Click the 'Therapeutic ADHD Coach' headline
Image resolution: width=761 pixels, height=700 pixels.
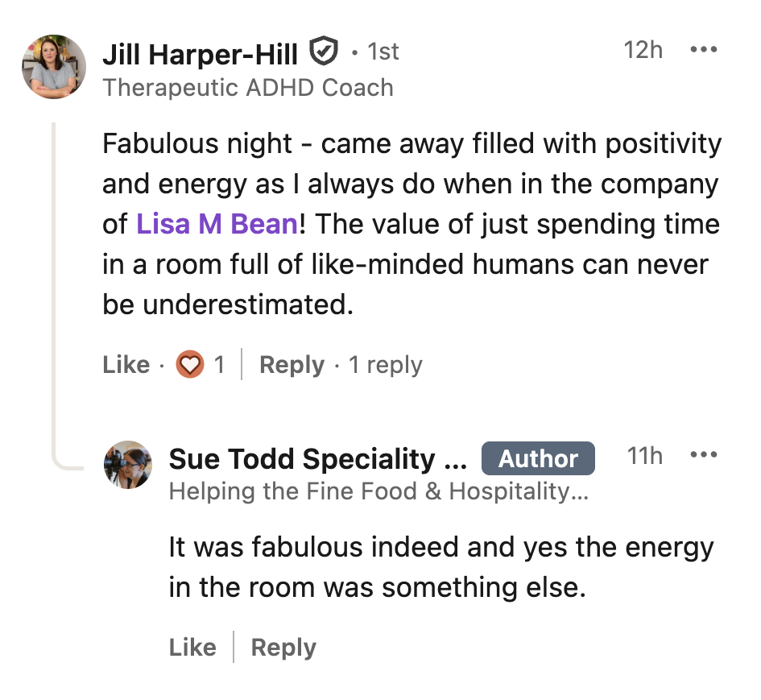[x=248, y=87]
